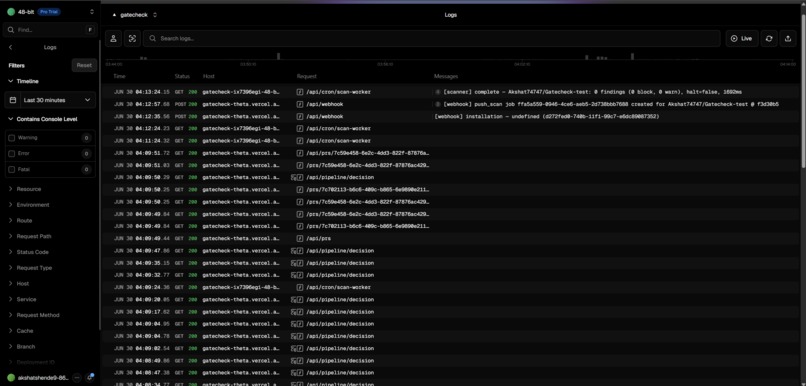806x386 pixels.
Task: Expand the Environment filter
Action: point(29,205)
